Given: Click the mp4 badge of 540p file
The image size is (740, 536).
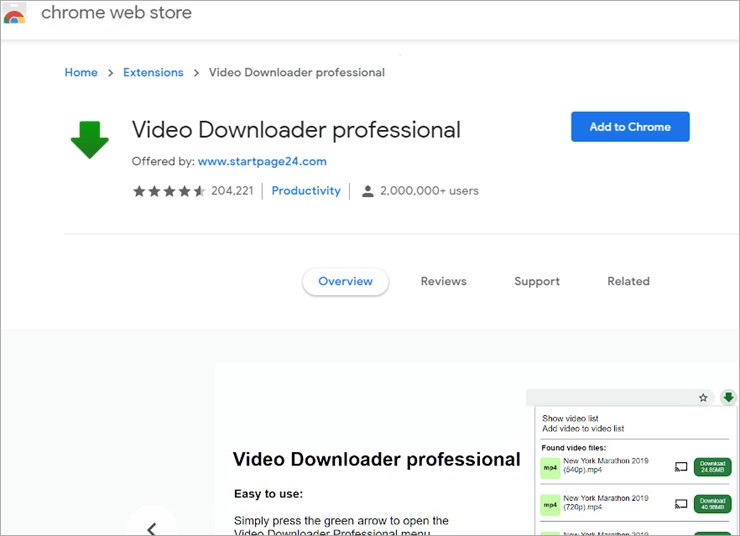Looking at the screenshot, I should [x=550, y=468].
